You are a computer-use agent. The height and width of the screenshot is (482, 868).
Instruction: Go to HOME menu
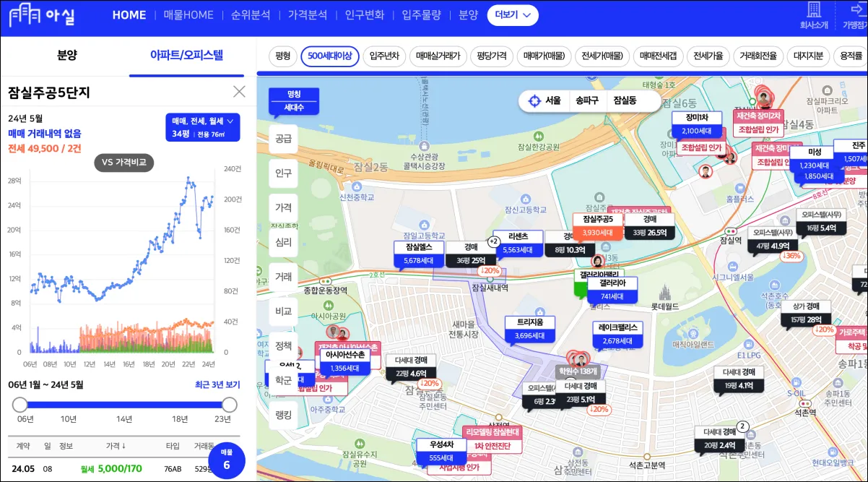pos(129,14)
